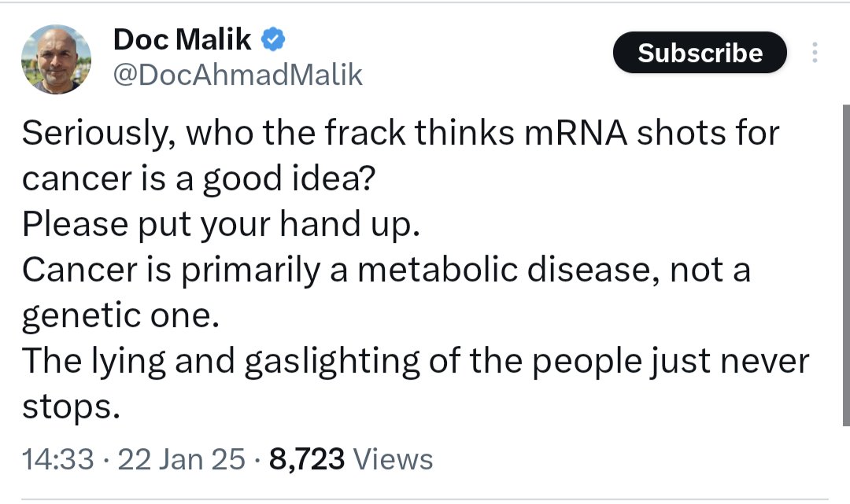Click the 14:33 post timestamp
850x504 pixels.
tap(57, 459)
